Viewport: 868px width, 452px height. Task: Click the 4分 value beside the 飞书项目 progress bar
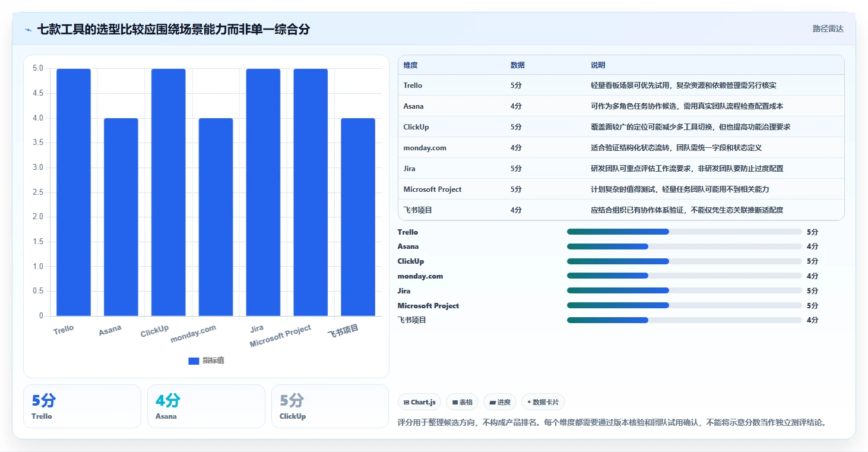812,320
